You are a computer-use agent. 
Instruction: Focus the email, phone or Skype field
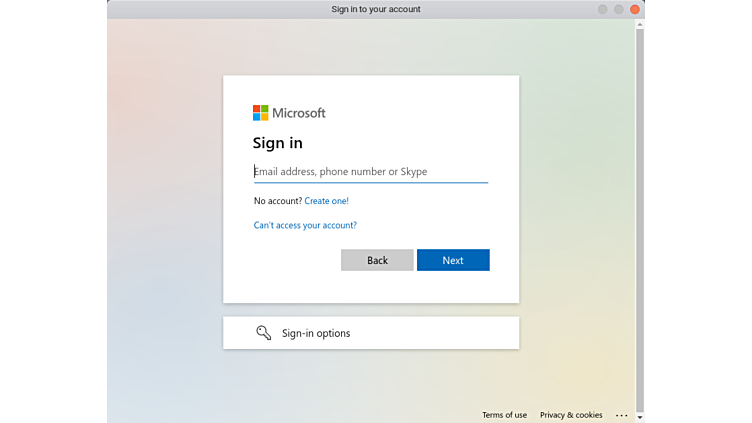(x=371, y=172)
